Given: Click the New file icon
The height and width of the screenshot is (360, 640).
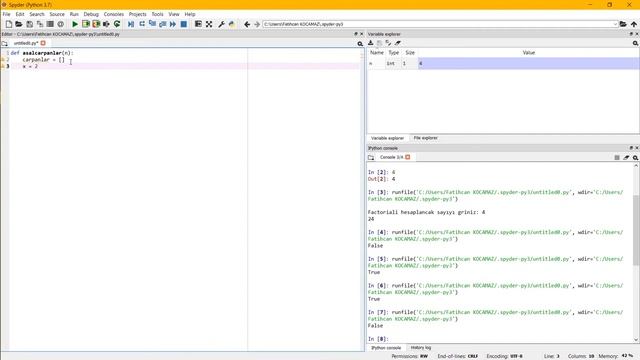Looking at the screenshot, I should pyautogui.click(x=9, y=24).
